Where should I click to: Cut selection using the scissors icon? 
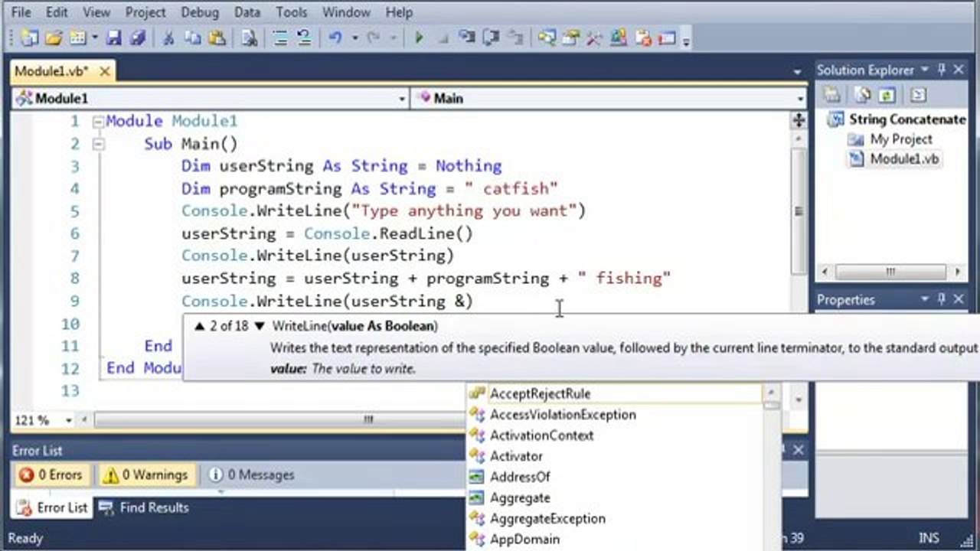tap(170, 37)
